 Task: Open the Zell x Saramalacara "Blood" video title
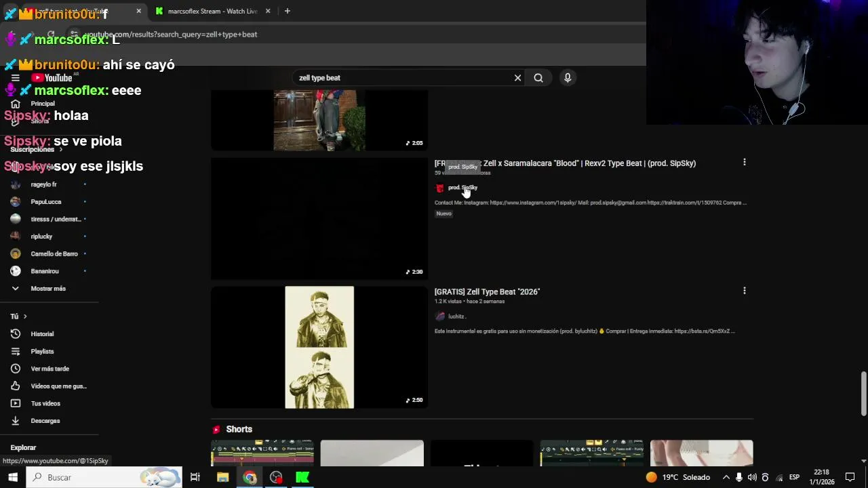pyautogui.click(x=565, y=163)
